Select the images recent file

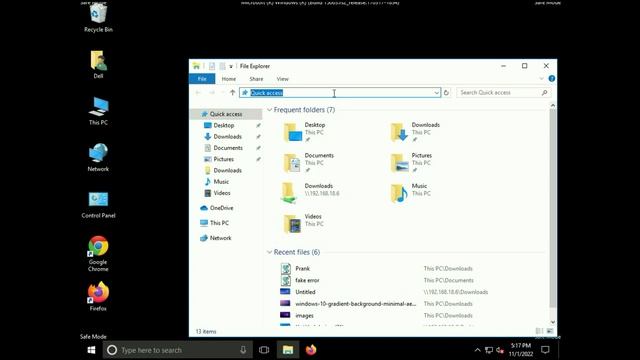tap(304, 316)
